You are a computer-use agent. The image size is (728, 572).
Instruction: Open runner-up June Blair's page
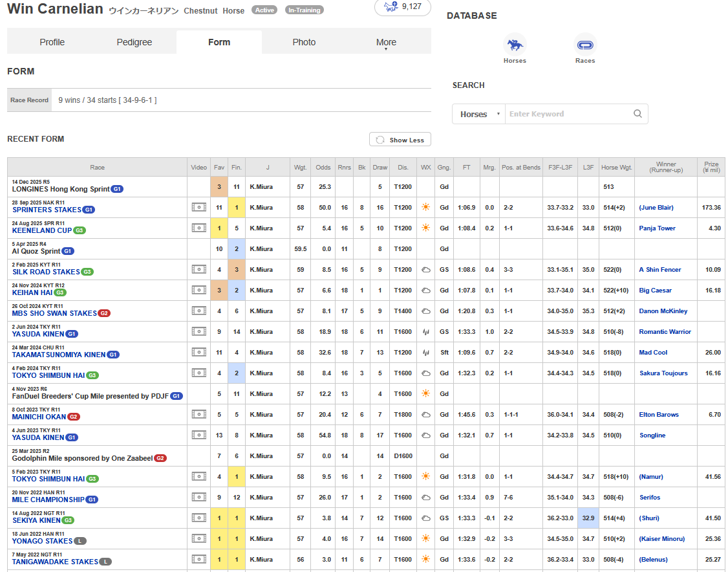tap(656, 207)
